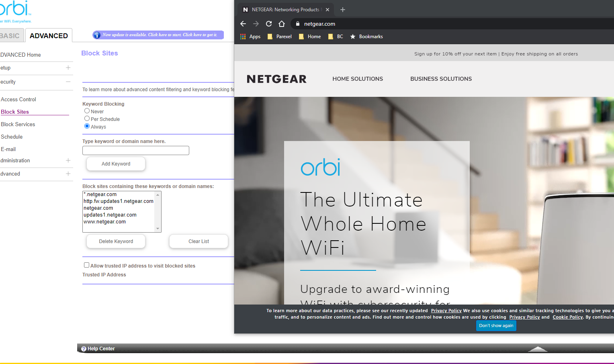Click the Clear List button
614x364 pixels.
199,241
